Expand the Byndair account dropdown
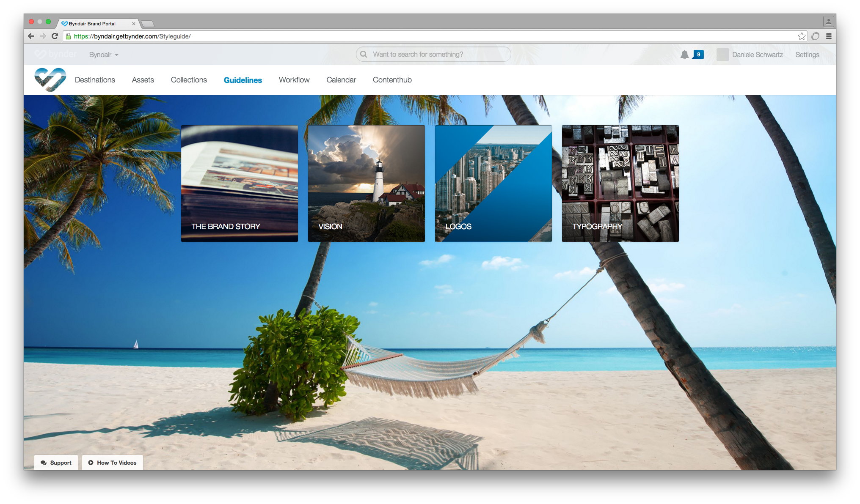The height and width of the screenshot is (504, 860). 103,55
